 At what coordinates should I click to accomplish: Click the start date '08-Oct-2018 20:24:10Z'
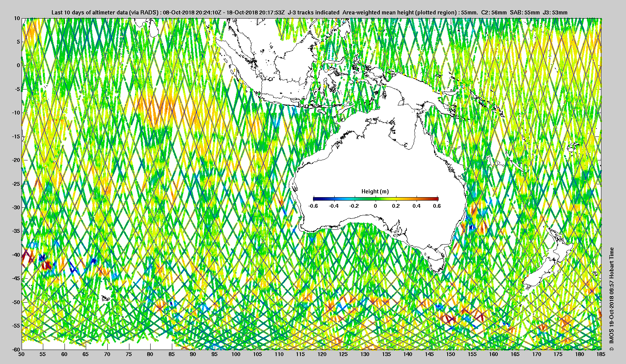pos(192,13)
